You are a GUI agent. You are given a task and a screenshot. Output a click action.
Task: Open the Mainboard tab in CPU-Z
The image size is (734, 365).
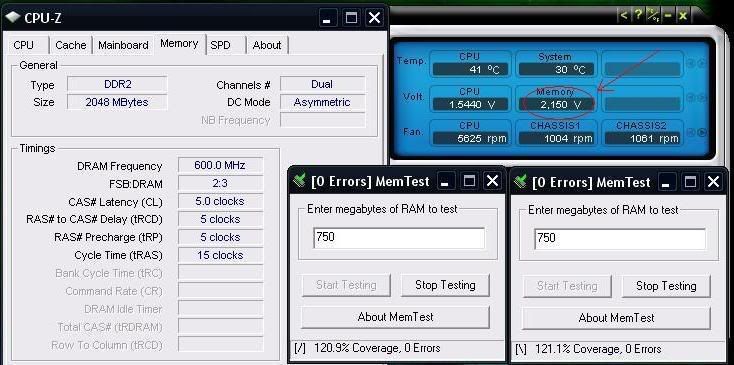(123, 45)
